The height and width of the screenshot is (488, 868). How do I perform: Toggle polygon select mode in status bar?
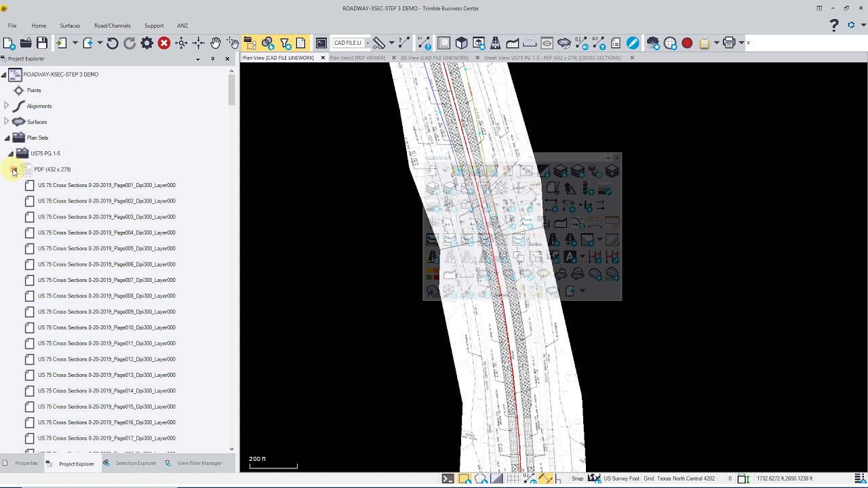[x=481, y=479]
